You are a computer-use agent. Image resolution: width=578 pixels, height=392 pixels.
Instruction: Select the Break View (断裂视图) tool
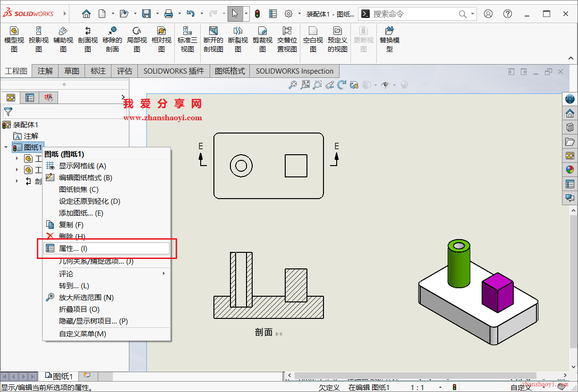pyautogui.click(x=238, y=39)
